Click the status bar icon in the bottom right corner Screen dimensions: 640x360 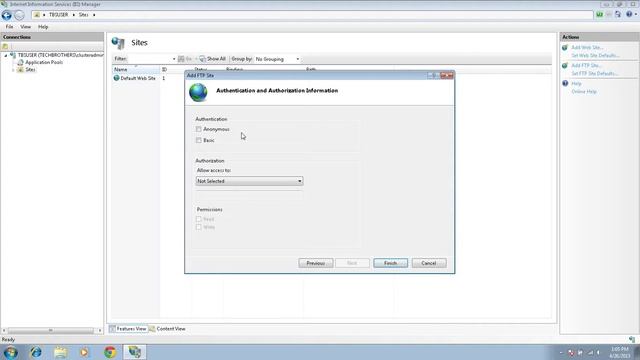tap(632, 339)
